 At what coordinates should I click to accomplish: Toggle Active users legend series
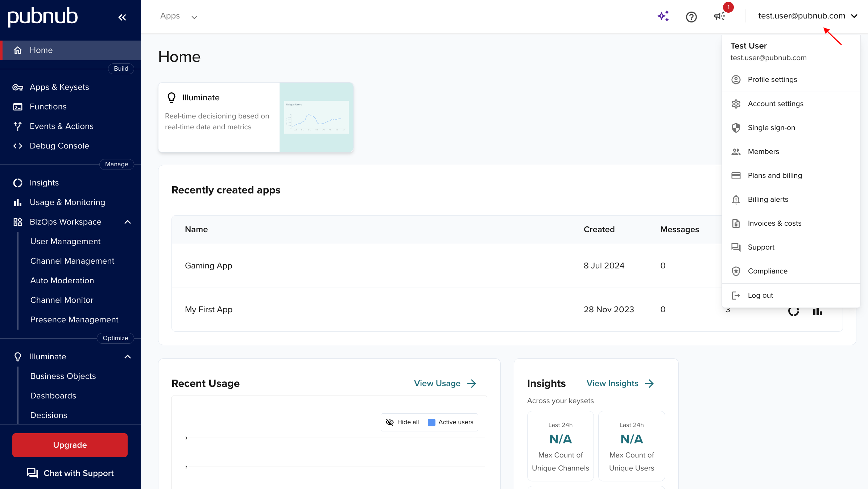(x=456, y=422)
